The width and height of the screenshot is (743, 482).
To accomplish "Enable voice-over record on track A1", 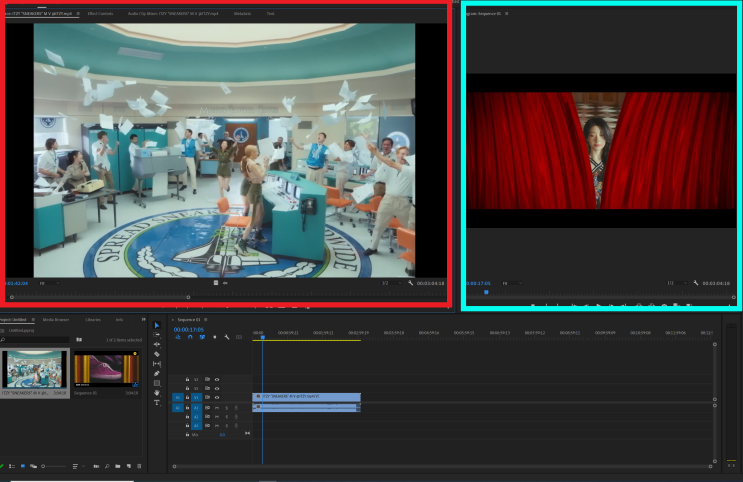I will [x=236, y=408].
